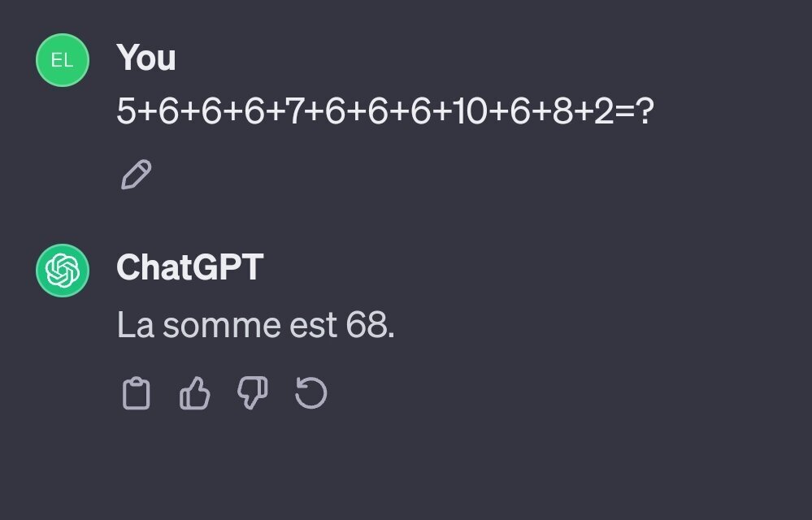
Task: Click the leading 5 in the equation
Action: pos(126,111)
